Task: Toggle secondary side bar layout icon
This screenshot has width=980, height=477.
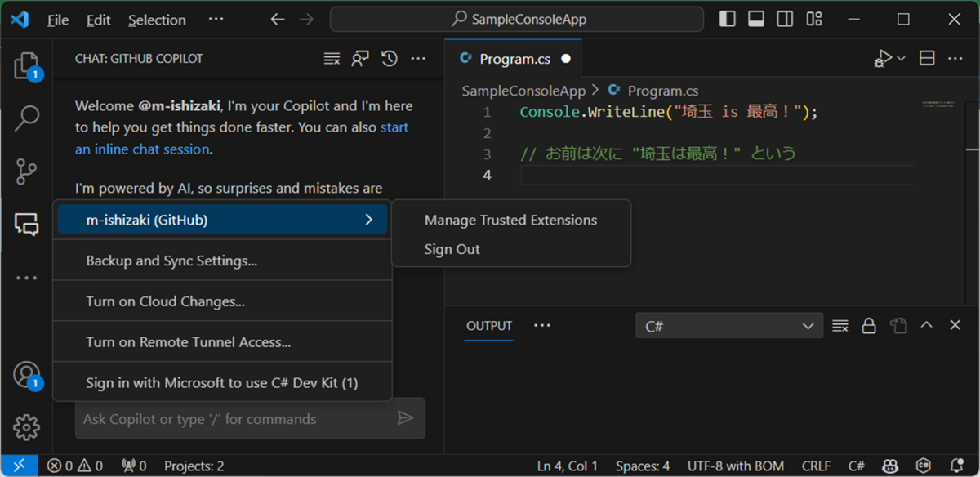Action: 785,19
